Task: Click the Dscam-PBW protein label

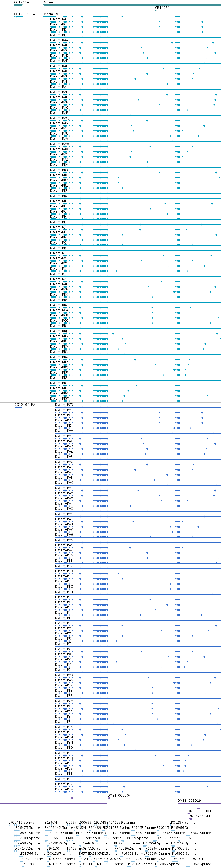Action: click(x=64, y=789)
